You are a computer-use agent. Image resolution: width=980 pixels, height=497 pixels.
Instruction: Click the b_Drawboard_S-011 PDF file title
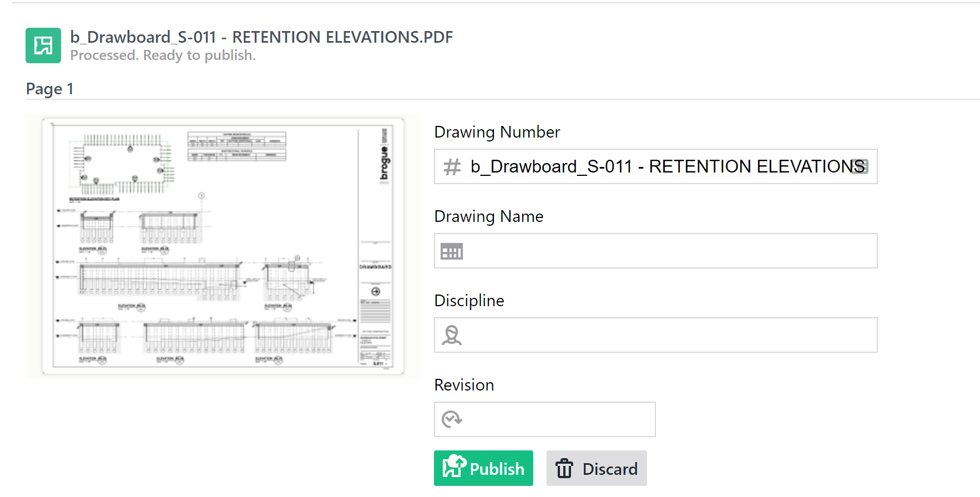click(261, 37)
